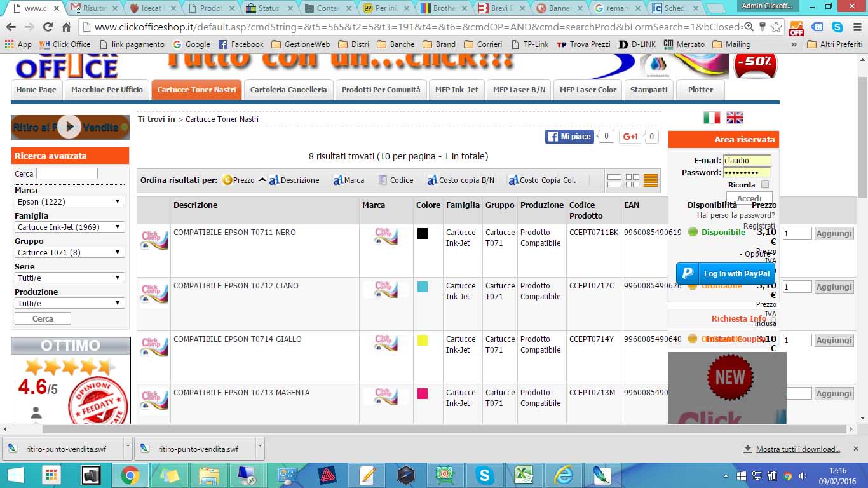
Task: Open Excel from the taskbar
Action: (524, 475)
